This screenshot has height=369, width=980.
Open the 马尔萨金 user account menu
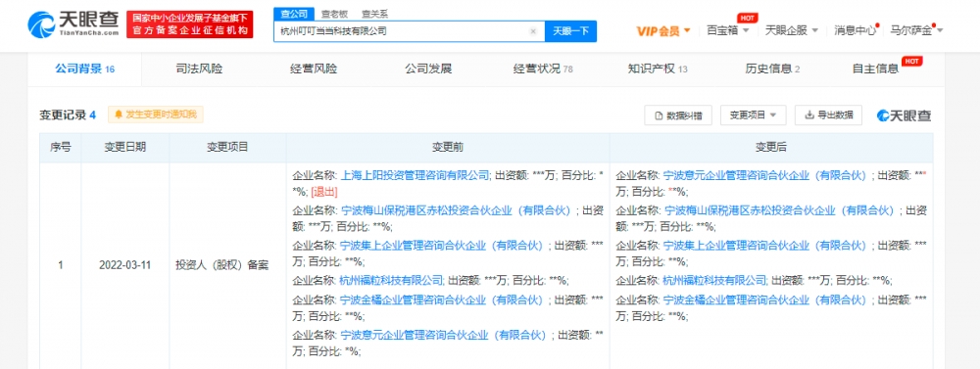(x=916, y=30)
